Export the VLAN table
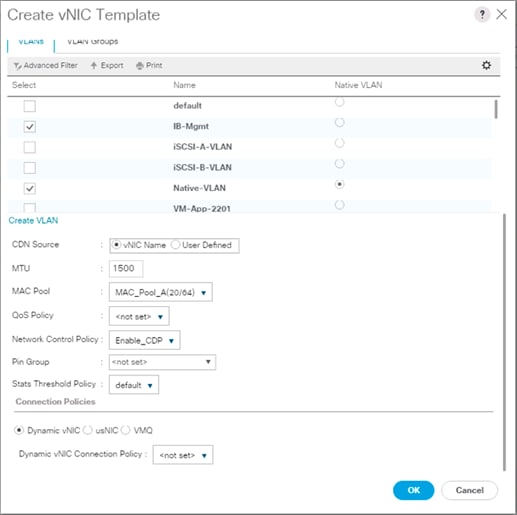Image resolution: width=517 pixels, height=515 pixels. point(107,66)
